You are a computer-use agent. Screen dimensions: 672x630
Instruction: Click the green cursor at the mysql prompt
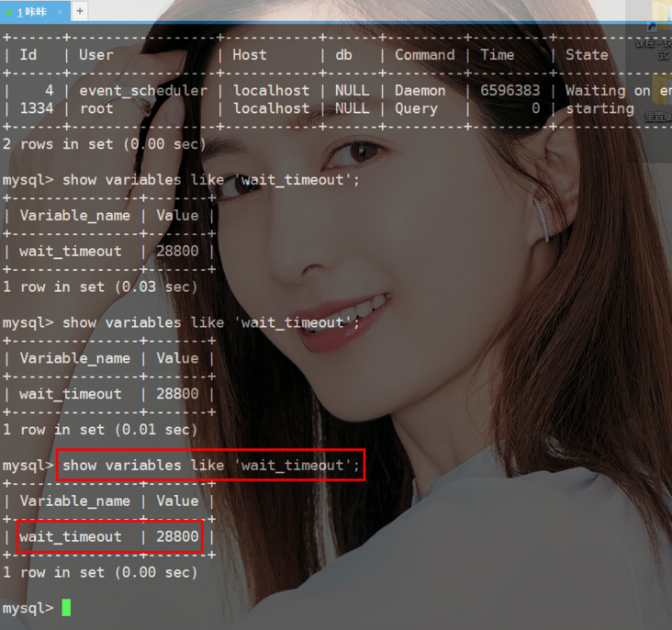66,607
